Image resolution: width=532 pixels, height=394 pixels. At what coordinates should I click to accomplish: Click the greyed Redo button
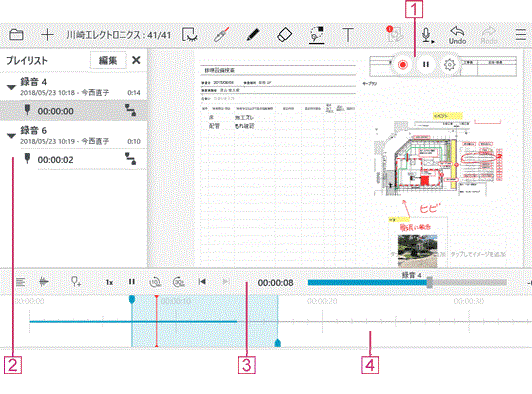click(x=489, y=35)
